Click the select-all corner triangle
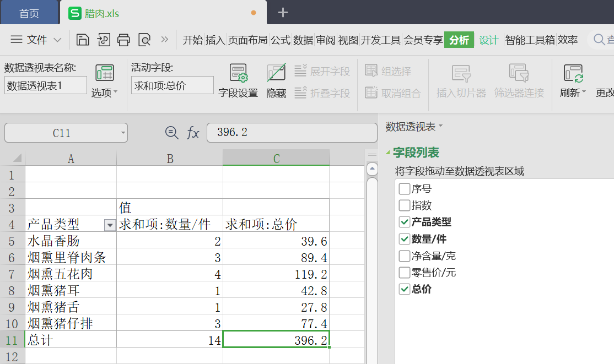Image resolution: width=614 pixels, height=364 pixels. (17, 158)
